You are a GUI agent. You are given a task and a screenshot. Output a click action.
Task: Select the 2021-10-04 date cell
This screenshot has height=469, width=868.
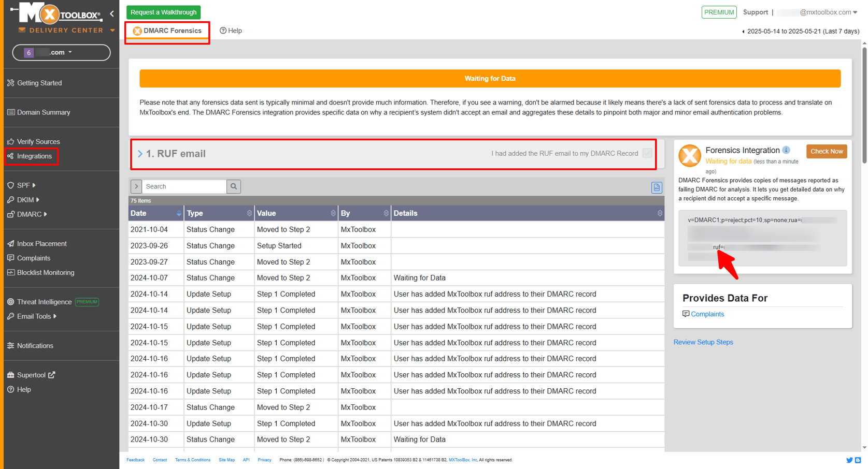point(156,229)
